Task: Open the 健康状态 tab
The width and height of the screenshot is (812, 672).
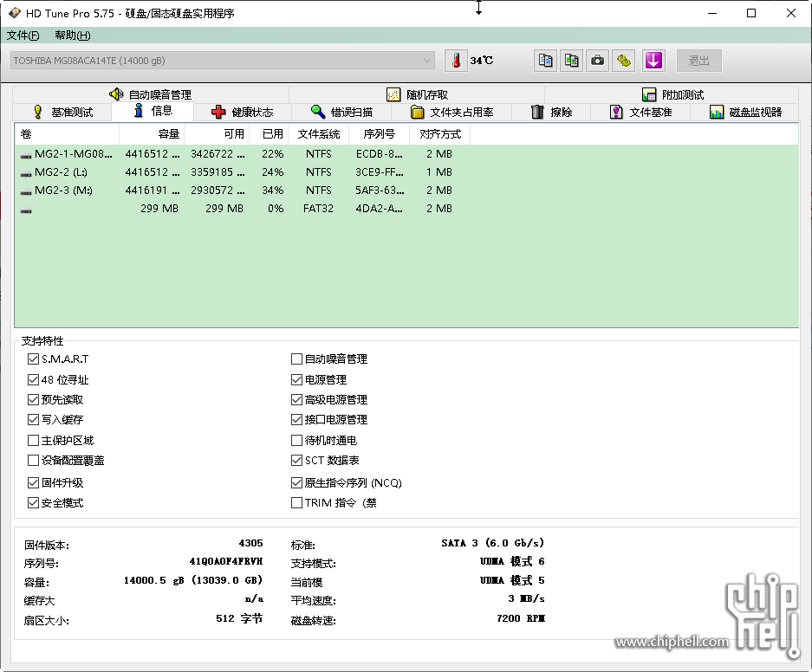Action: pyautogui.click(x=243, y=112)
